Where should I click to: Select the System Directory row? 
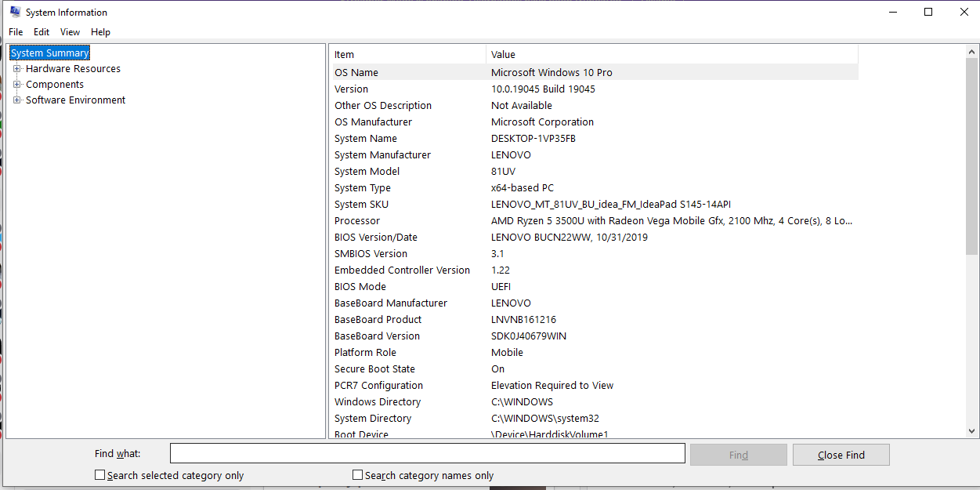coord(594,418)
